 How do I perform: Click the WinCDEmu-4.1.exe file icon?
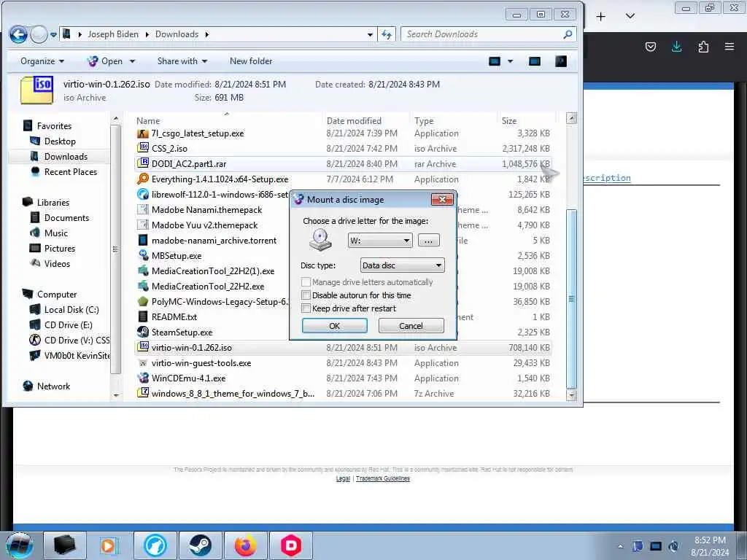tap(142, 378)
